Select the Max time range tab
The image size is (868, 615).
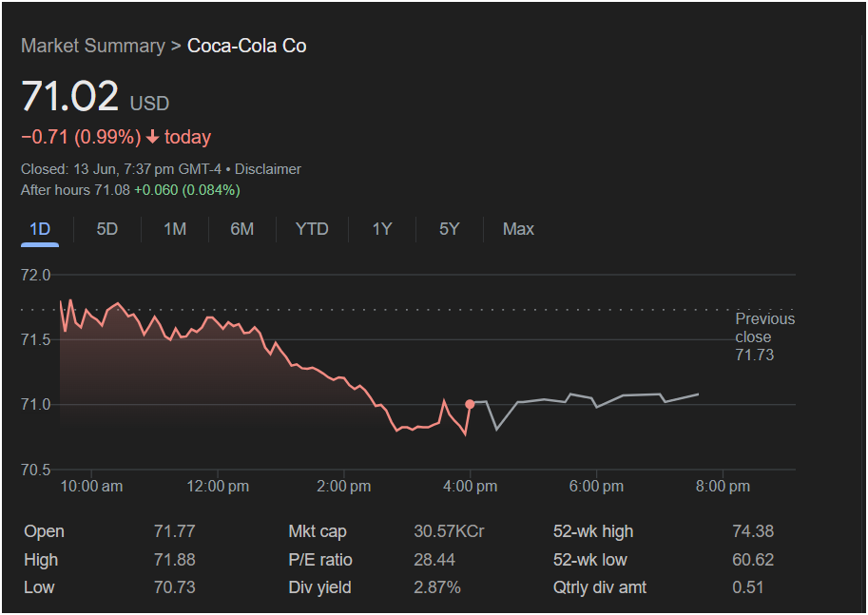(x=518, y=229)
